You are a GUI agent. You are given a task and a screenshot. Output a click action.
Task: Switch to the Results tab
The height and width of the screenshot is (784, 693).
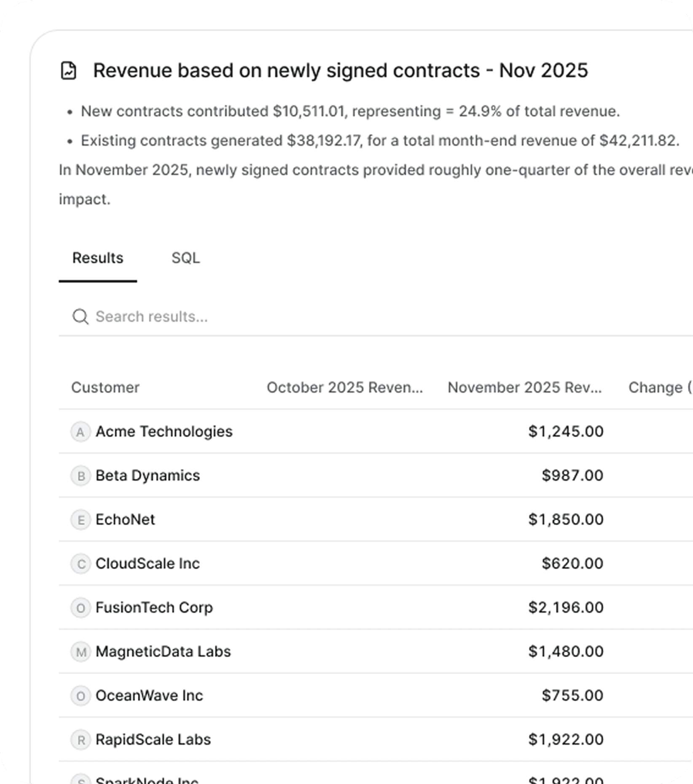(98, 258)
